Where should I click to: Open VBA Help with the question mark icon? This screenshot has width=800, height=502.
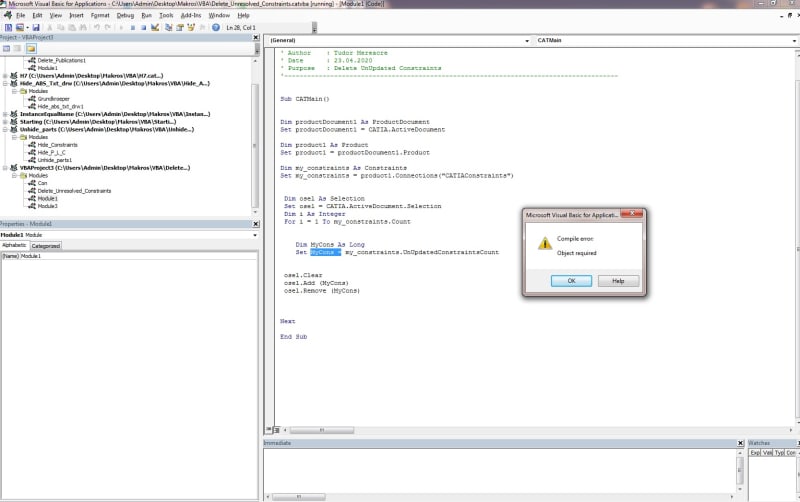pos(216,28)
